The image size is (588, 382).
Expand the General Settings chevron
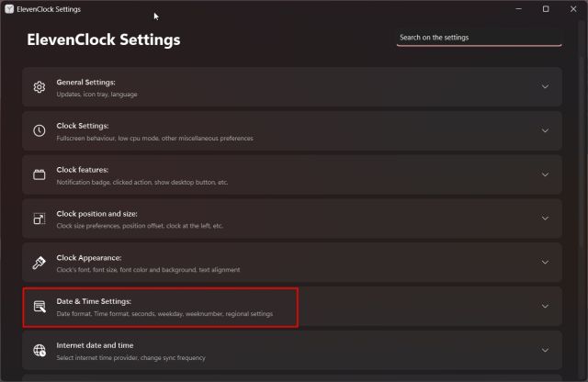tap(545, 87)
